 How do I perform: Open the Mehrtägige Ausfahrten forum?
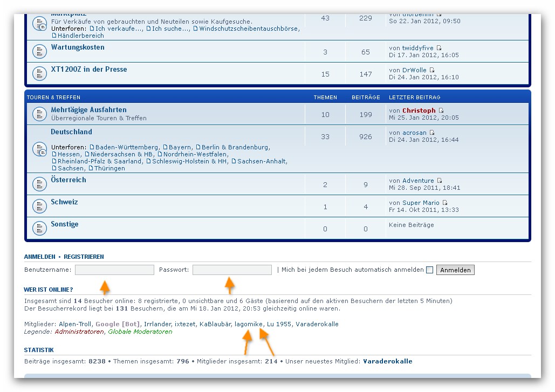tap(88, 109)
